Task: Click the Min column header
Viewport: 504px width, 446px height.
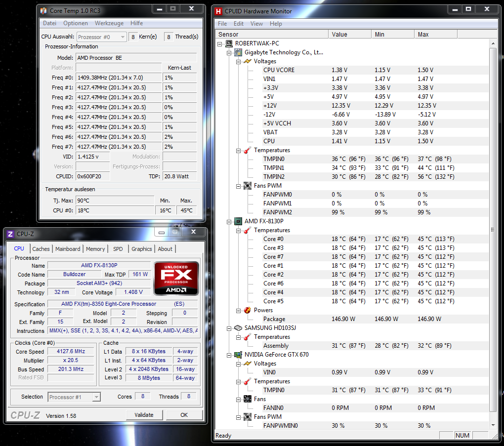Action: click(x=393, y=35)
